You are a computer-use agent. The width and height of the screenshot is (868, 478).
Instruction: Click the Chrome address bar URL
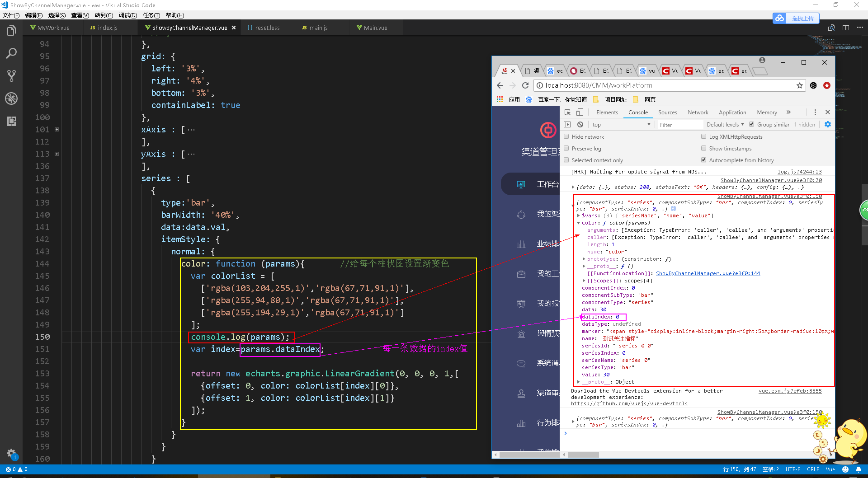click(x=599, y=85)
